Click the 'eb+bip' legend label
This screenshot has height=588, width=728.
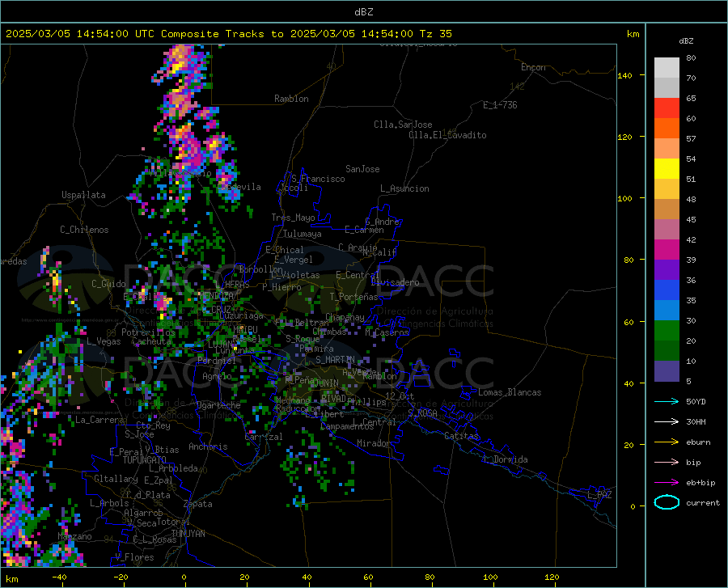tap(700, 483)
